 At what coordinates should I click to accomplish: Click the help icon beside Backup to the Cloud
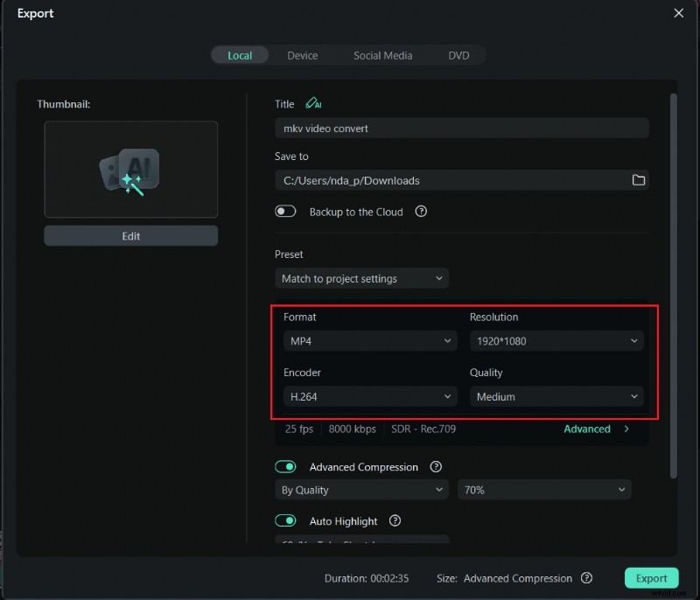pyautogui.click(x=421, y=212)
